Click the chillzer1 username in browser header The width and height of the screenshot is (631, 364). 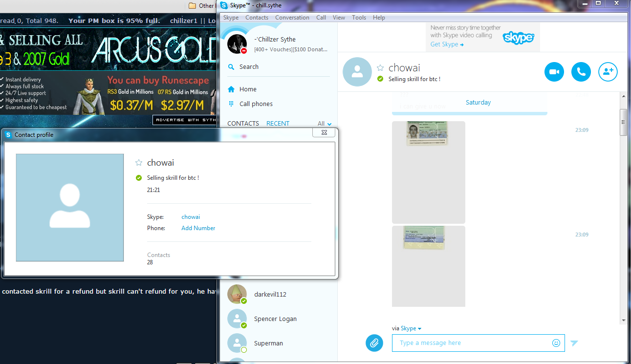[184, 21]
